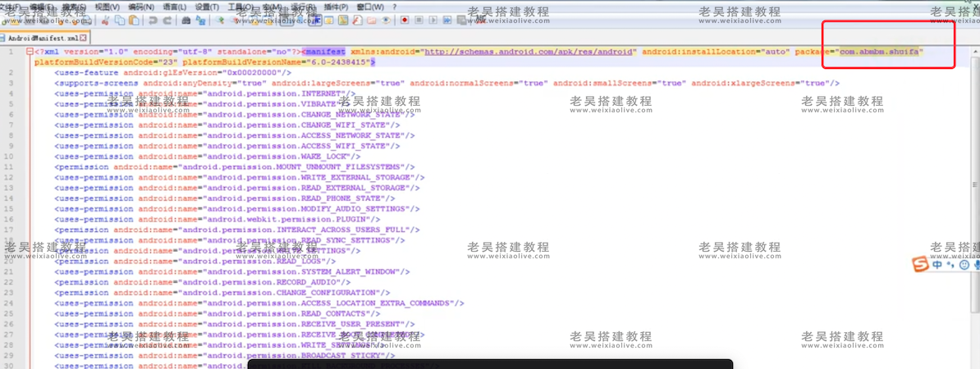Click the text android.permission.INTERACT_ACROSS_USERS_FULL
Screen dimensions: 980x369
point(292,230)
